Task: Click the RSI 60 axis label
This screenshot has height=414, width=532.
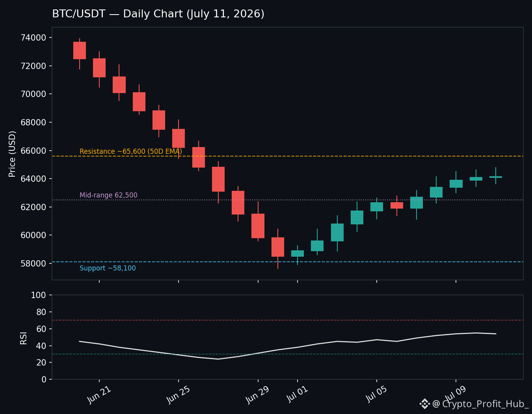Action: [x=41, y=329]
